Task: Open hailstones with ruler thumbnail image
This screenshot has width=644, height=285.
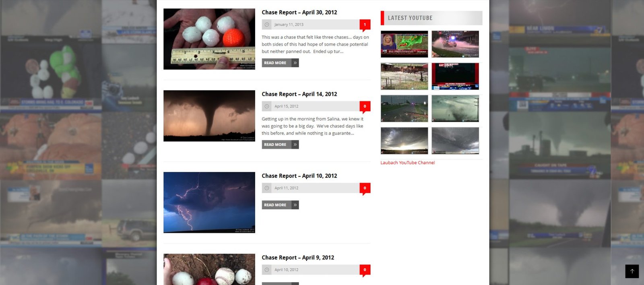Action: (209, 39)
